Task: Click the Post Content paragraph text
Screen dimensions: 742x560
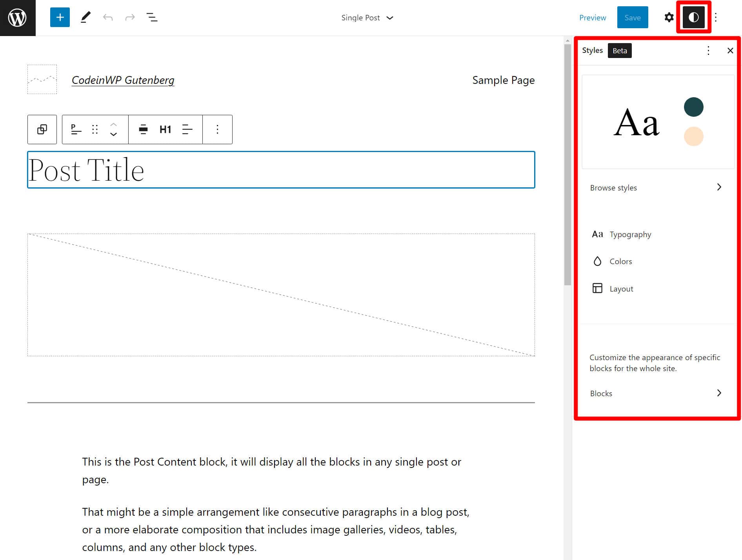Action: (271, 470)
